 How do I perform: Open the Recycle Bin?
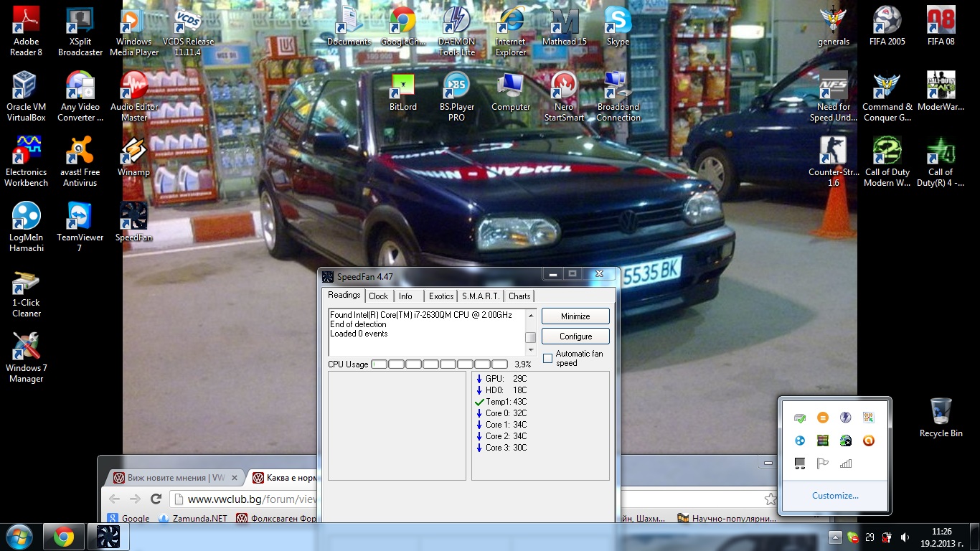coord(941,413)
